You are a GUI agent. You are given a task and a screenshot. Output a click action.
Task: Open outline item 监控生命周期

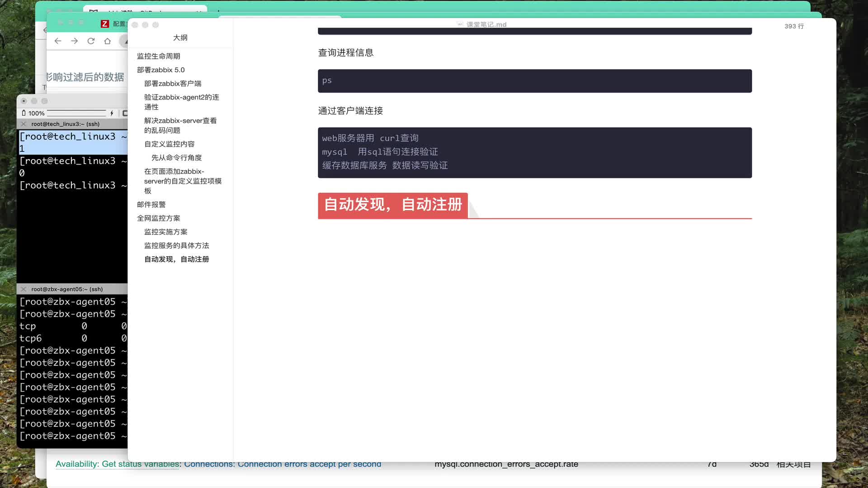click(x=158, y=56)
